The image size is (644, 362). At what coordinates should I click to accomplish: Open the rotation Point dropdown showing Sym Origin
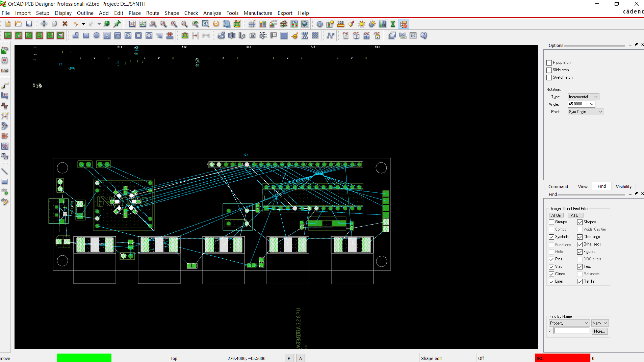tap(586, 112)
